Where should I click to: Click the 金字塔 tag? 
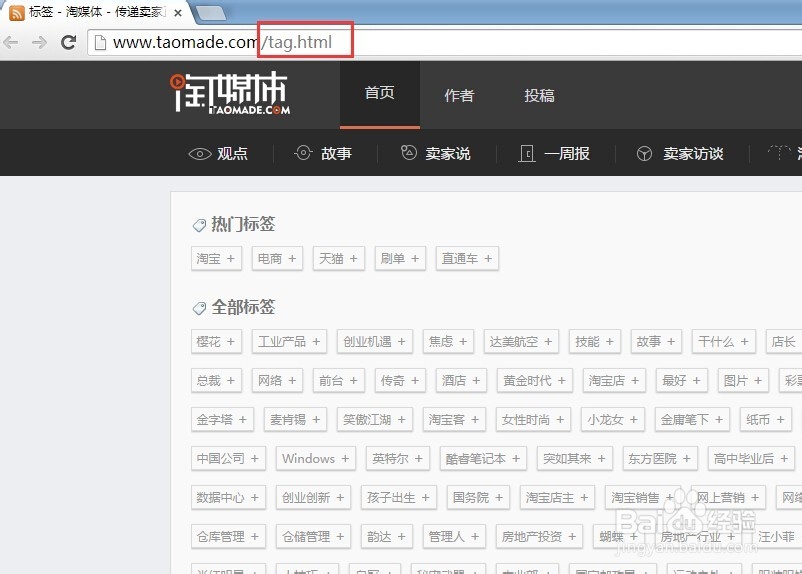pos(222,420)
